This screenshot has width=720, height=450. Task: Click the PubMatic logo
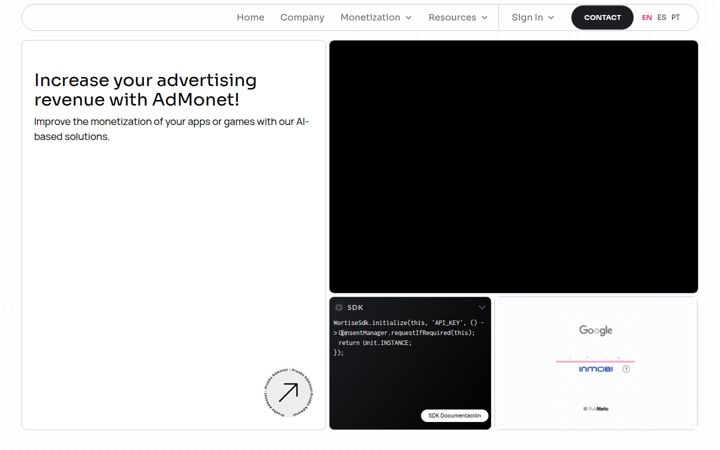point(596,409)
